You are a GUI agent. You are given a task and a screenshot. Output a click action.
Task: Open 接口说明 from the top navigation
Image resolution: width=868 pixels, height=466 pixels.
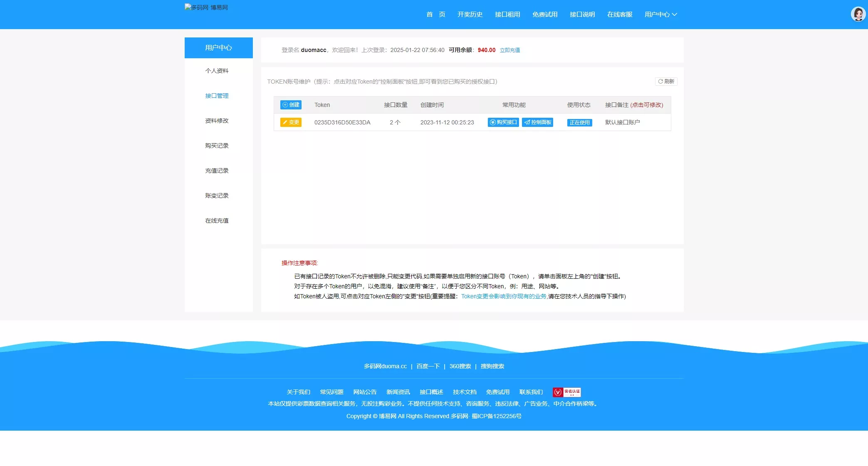pyautogui.click(x=582, y=14)
